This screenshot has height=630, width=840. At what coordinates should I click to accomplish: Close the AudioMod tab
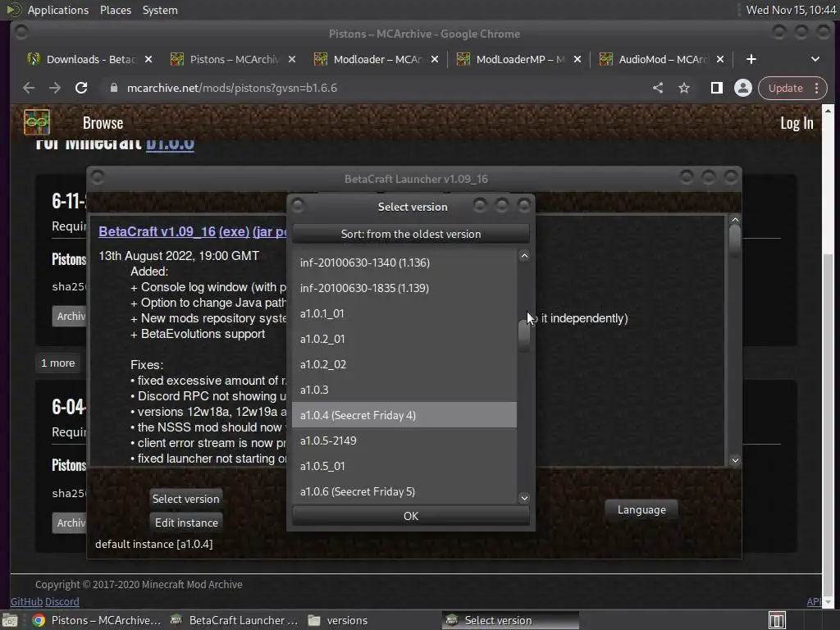pos(720,59)
